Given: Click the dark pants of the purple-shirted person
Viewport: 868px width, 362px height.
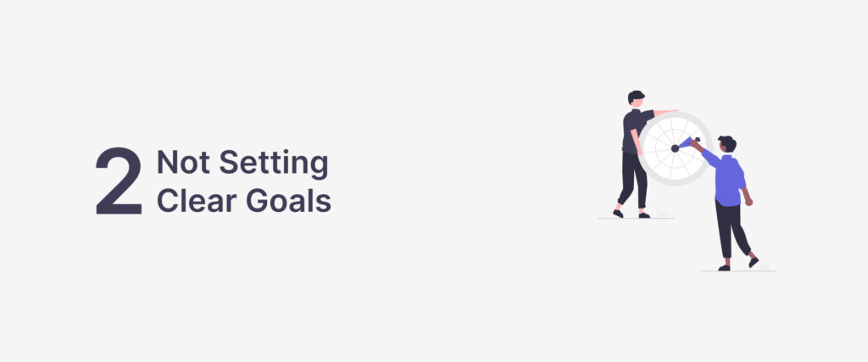Looking at the screenshot, I should 729,229.
